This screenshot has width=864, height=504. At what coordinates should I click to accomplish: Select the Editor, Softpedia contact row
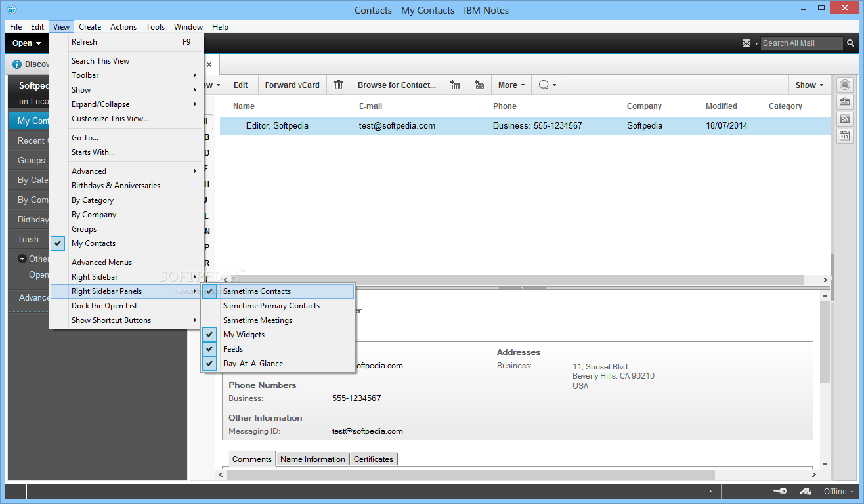525,126
